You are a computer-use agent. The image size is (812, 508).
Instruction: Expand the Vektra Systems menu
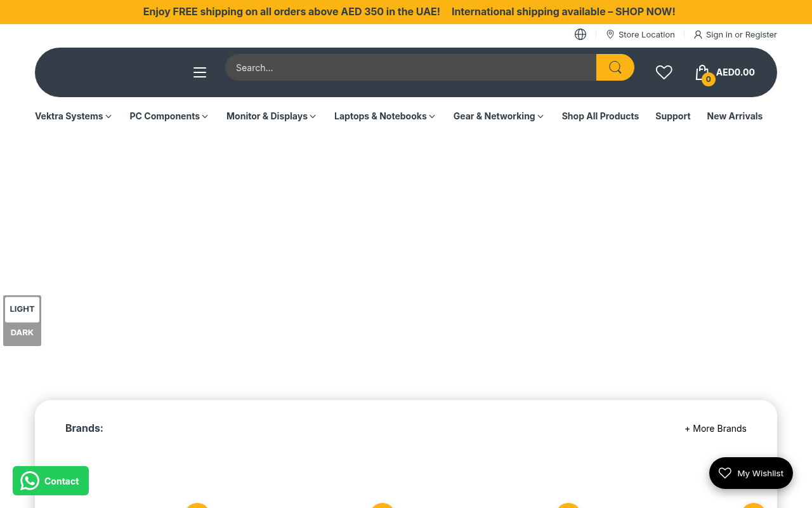coord(74,116)
